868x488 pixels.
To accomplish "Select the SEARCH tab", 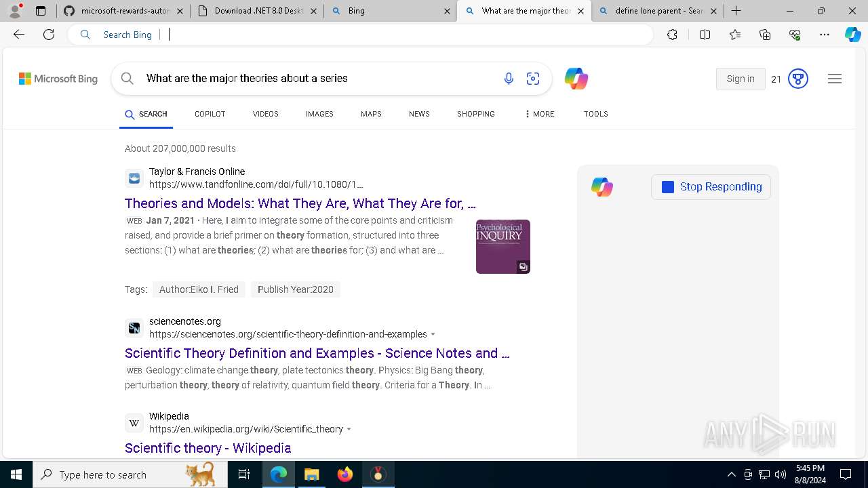I will coord(146,114).
